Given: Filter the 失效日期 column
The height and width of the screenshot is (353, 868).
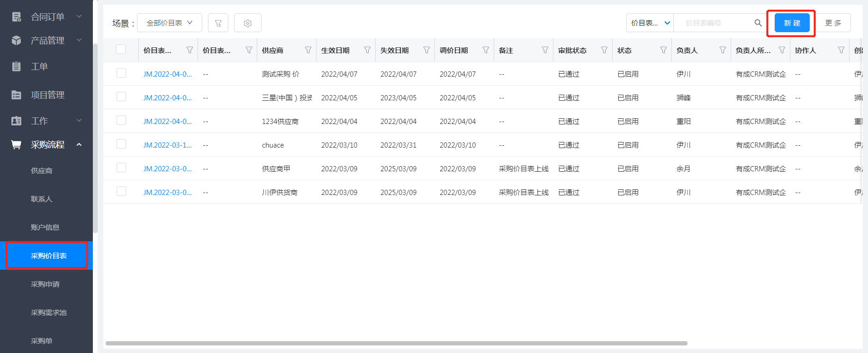Looking at the screenshot, I should 426,50.
